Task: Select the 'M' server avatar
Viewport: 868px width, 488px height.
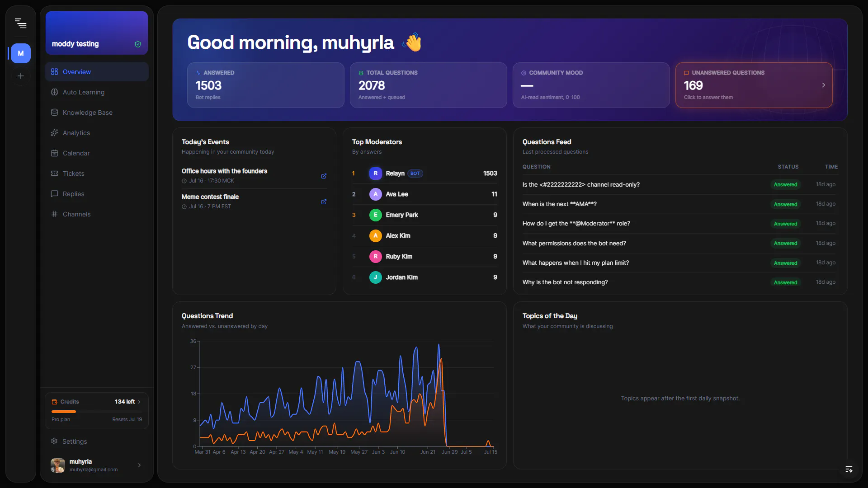Action: pyautogui.click(x=21, y=53)
